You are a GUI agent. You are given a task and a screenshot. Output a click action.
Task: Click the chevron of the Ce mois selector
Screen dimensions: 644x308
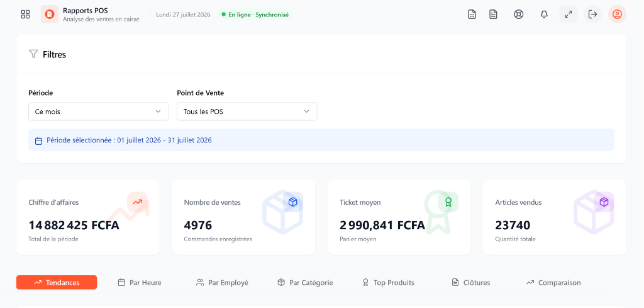[158, 111]
